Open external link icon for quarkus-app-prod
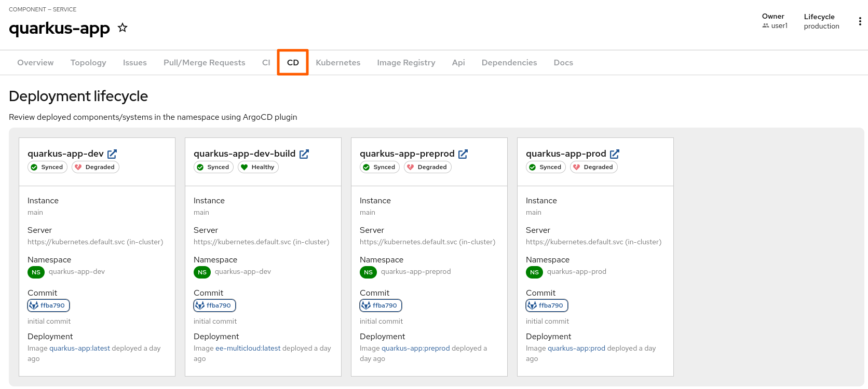 pyautogui.click(x=615, y=154)
